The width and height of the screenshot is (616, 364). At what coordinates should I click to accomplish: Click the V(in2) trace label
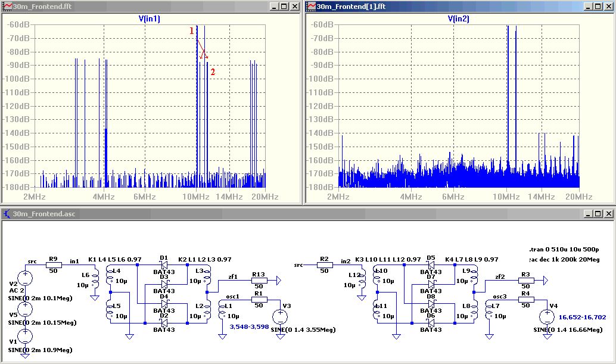458,19
